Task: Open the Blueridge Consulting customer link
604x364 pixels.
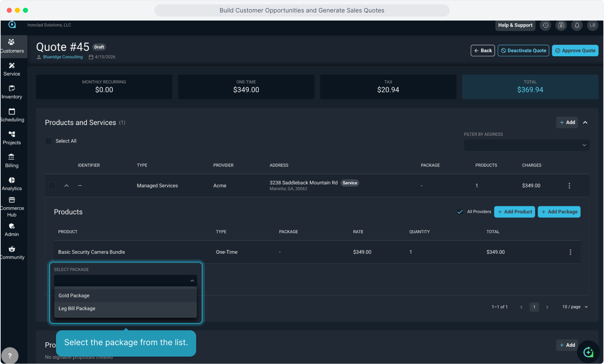Action: 63,57
